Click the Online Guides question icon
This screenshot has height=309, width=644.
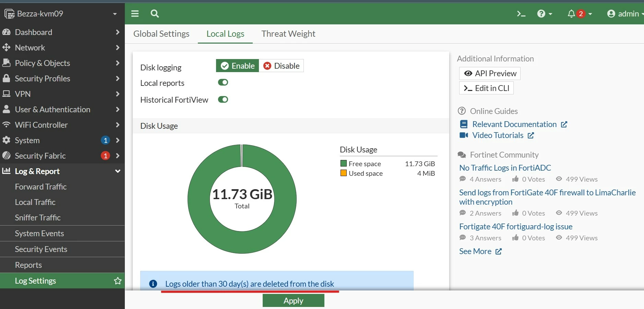[462, 111]
